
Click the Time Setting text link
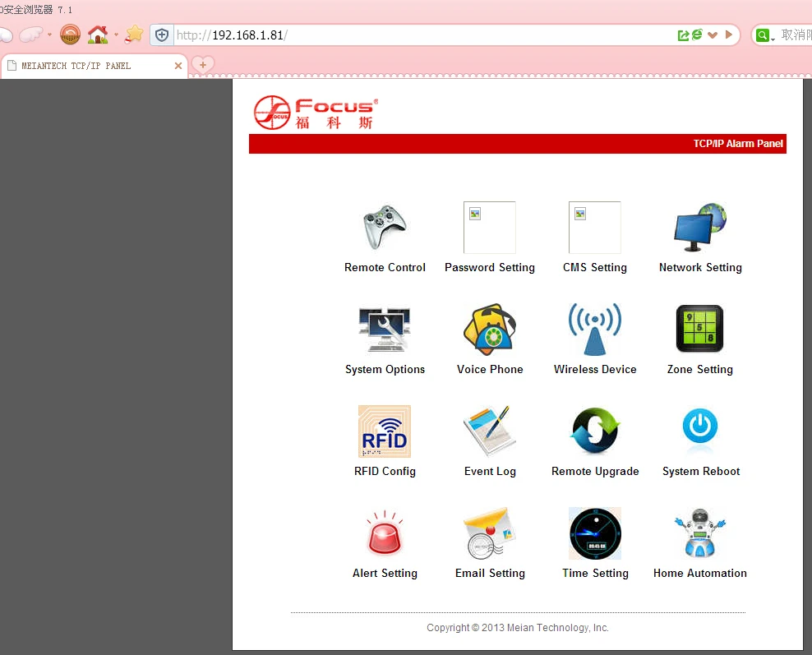[595, 574]
